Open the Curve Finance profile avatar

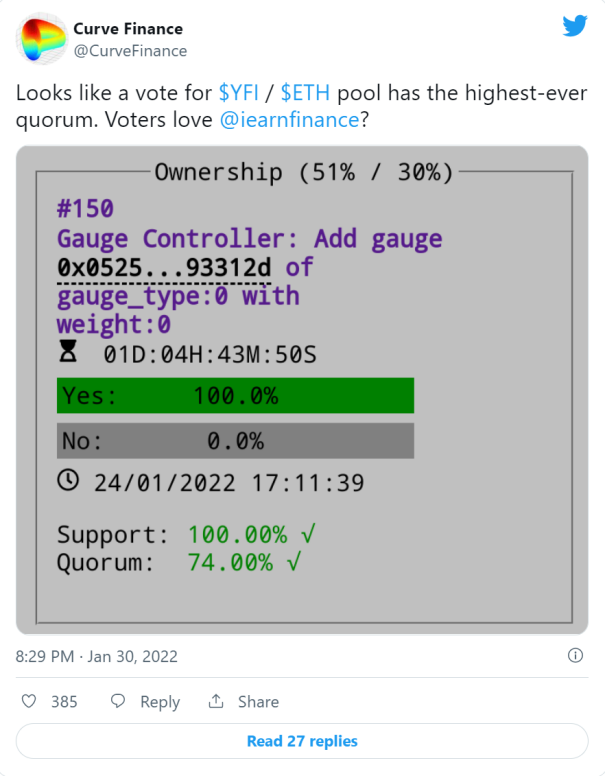(41, 39)
